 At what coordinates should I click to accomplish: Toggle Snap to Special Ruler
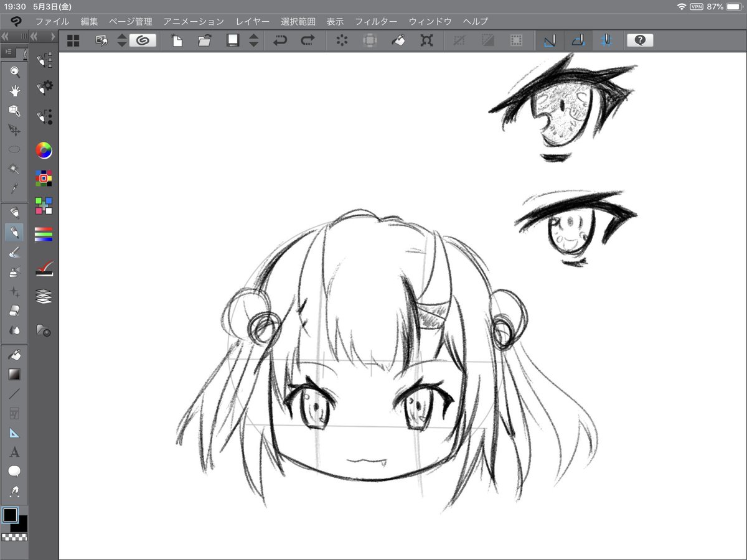point(578,41)
